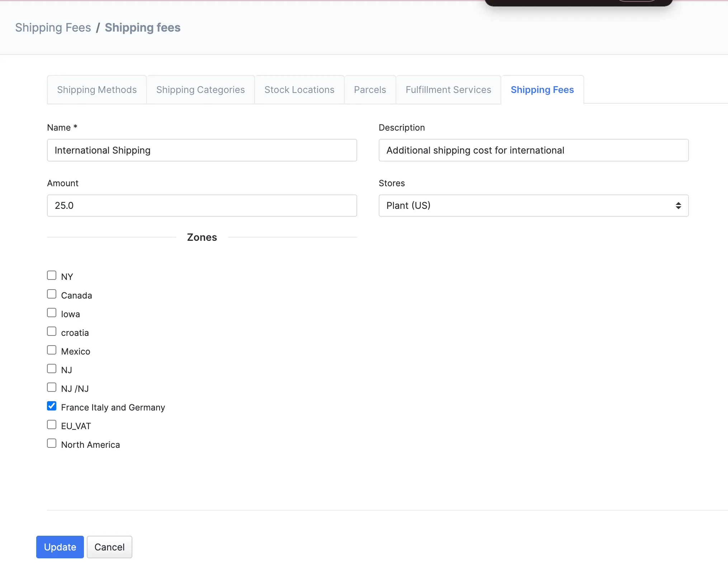Click the France Italy and Germany label
The image size is (728, 577).
pos(113,407)
